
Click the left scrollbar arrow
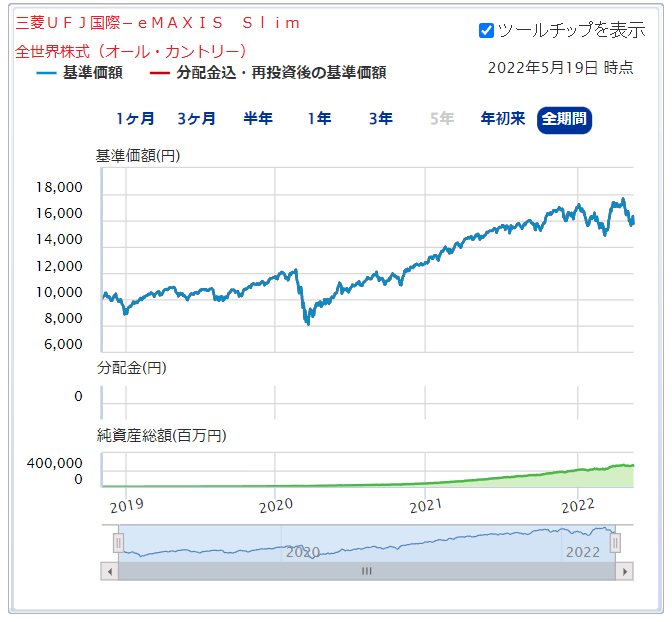point(109,571)
